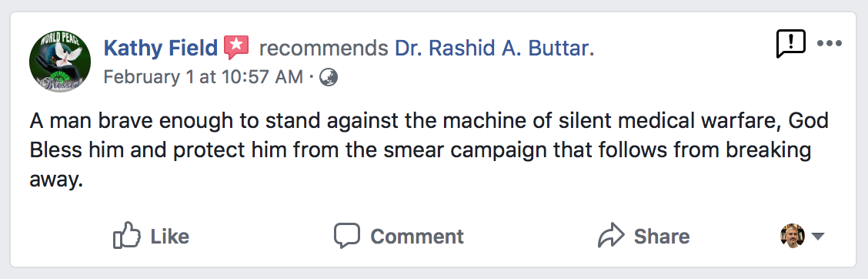Image resolution: width=868 pixels, height=279 pixels.
Task: Click the speech bubble comment icon
Action: click(347, 236)
